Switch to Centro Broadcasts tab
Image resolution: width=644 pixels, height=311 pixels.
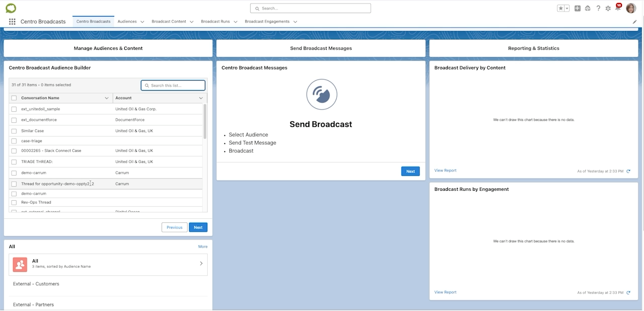click(94, 22)
